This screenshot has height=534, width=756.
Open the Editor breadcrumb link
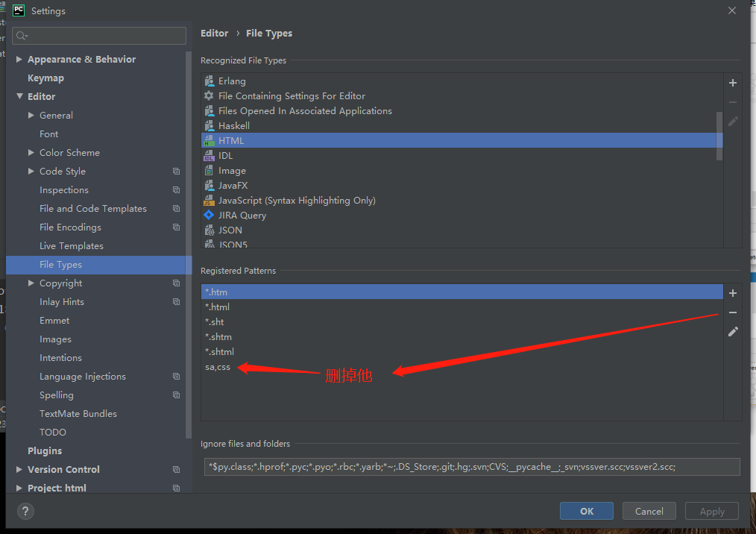pos(214,33)
